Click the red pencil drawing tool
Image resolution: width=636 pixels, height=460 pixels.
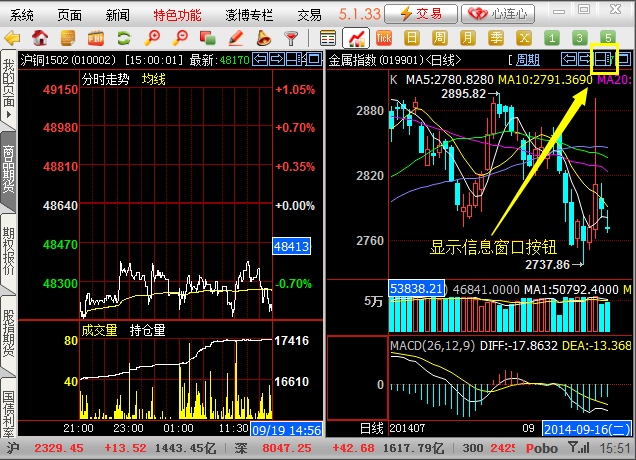(236, 38)
